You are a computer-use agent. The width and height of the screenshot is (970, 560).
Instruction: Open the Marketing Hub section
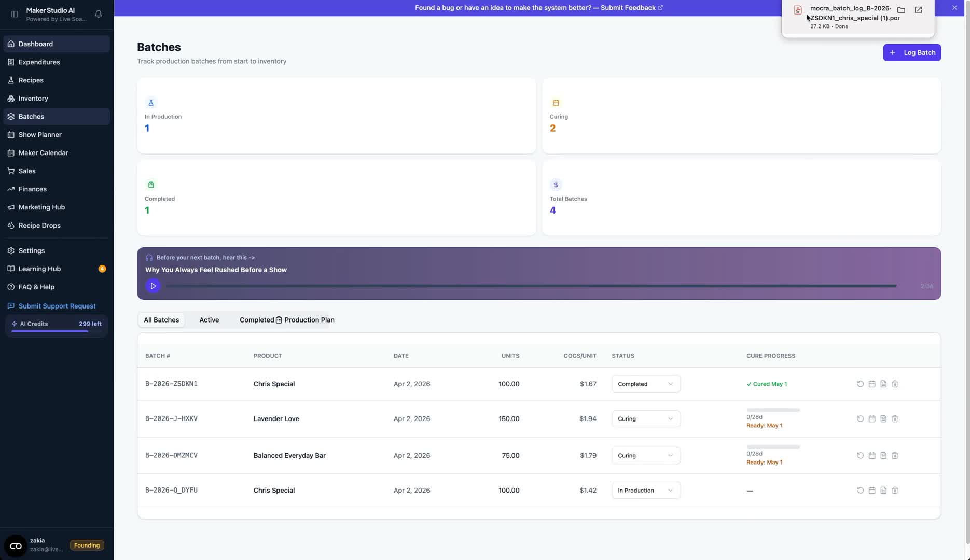[41, 207]
